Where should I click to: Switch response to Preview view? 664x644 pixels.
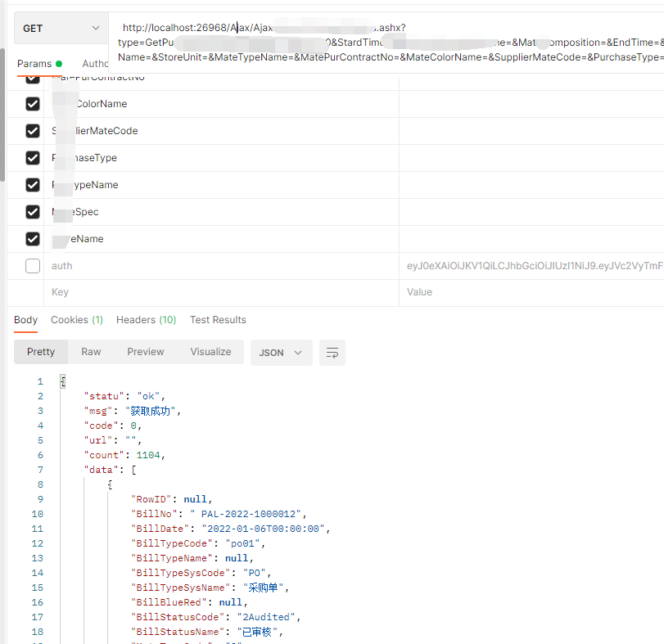click(x=146, y=352)
